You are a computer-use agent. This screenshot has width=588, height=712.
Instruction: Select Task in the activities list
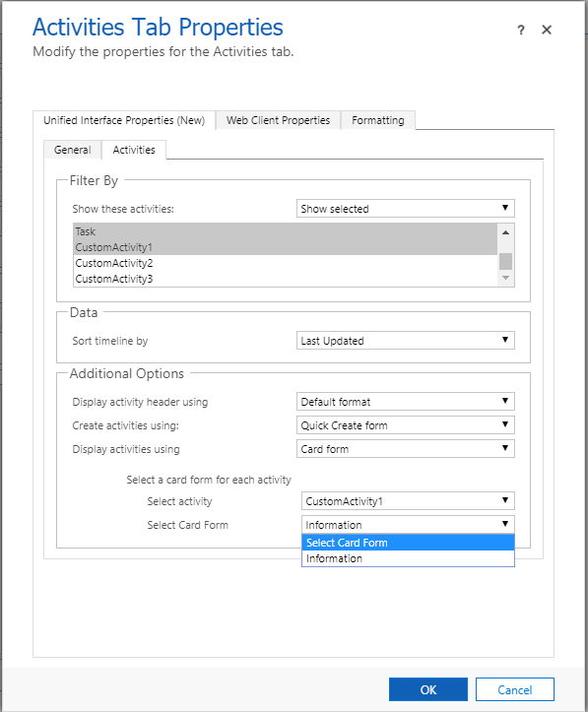coord(286,231)
